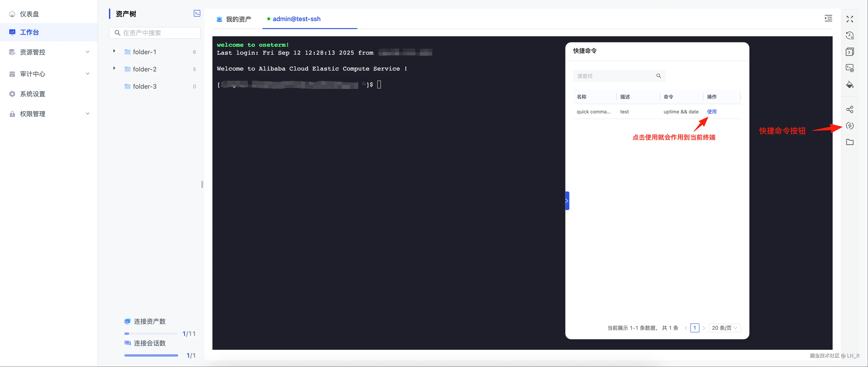The height and width of the screenshot is (367, 868).
Task: Click 使用 link for quick command
Action: point(711,112)
